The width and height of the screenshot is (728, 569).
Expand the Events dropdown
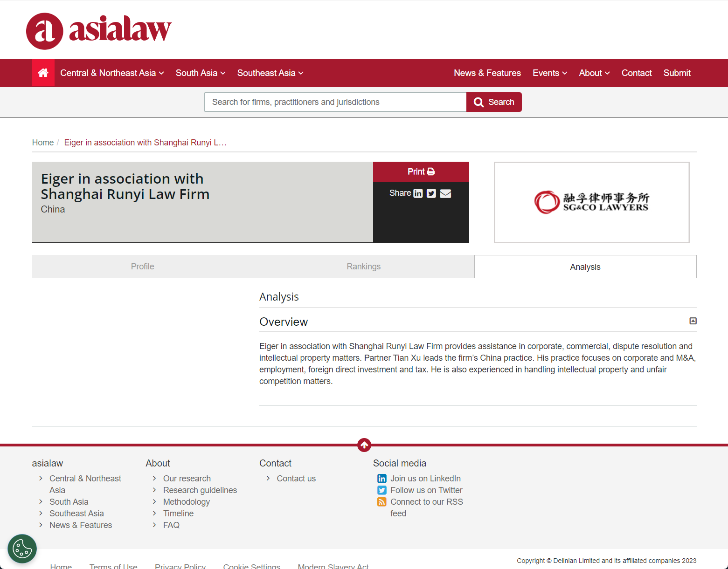click(550, 73)
